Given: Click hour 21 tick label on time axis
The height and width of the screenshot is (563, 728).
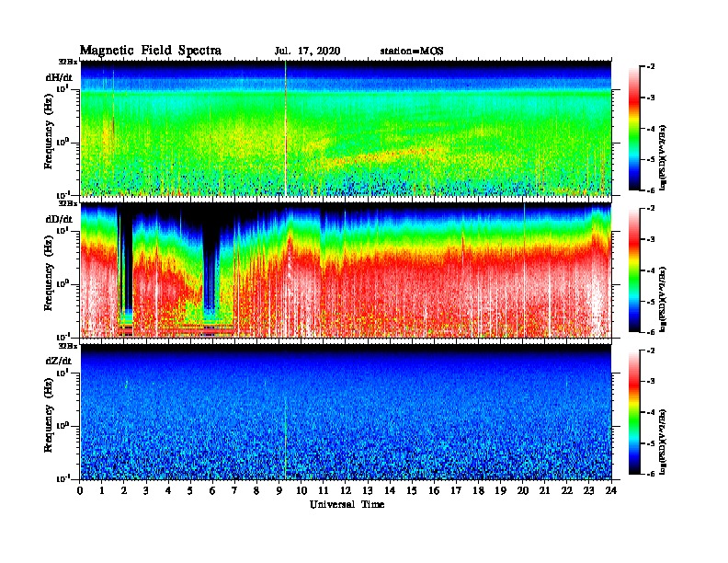Looking at the screenshot, I should pos(545,490).
